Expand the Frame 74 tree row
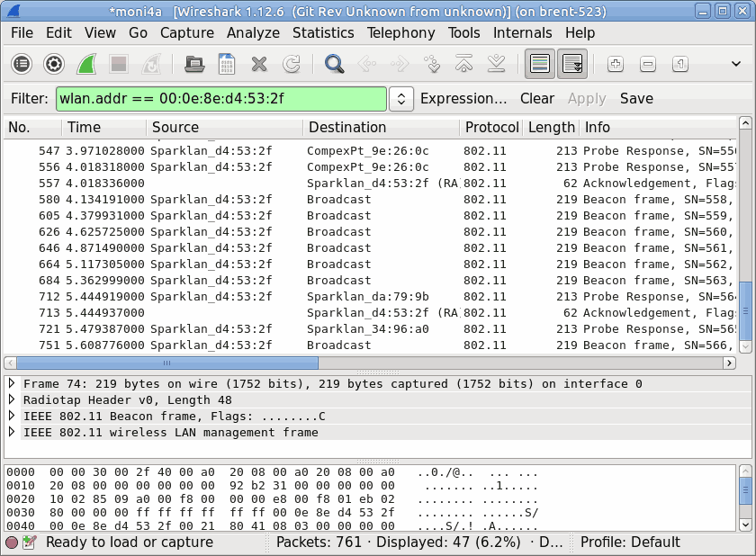The image size is (756, 556). pyautogui.click(x=12, y=383)
